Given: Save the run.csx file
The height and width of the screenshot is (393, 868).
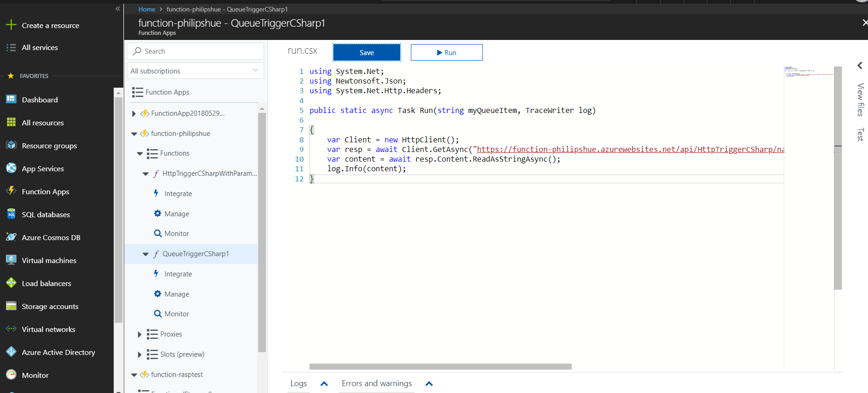Looking at the screenshot, I should [x=366, y=52].
